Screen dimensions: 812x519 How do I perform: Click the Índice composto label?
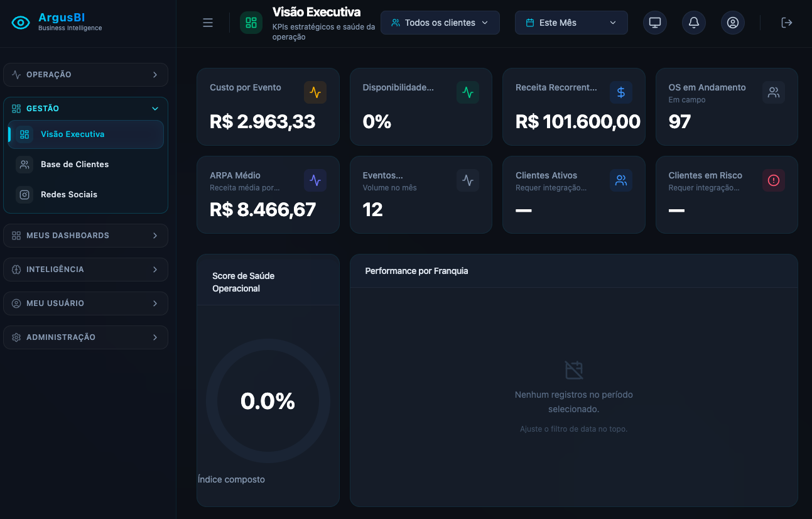tap(231, 479)
